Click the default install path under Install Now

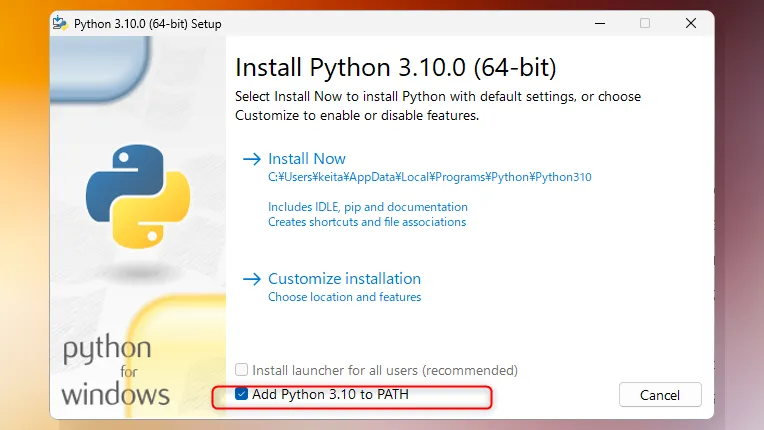[x=430, y=177]
